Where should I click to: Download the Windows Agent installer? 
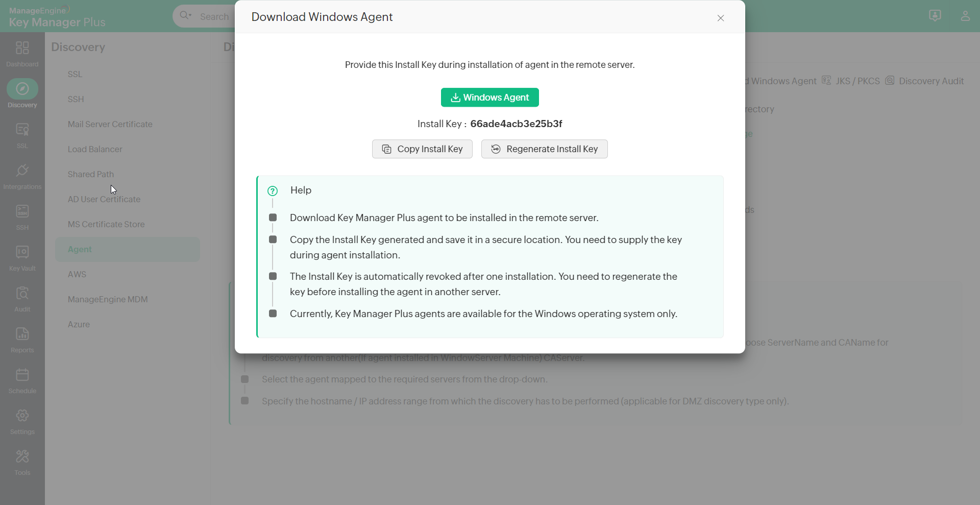coord(490,98)
